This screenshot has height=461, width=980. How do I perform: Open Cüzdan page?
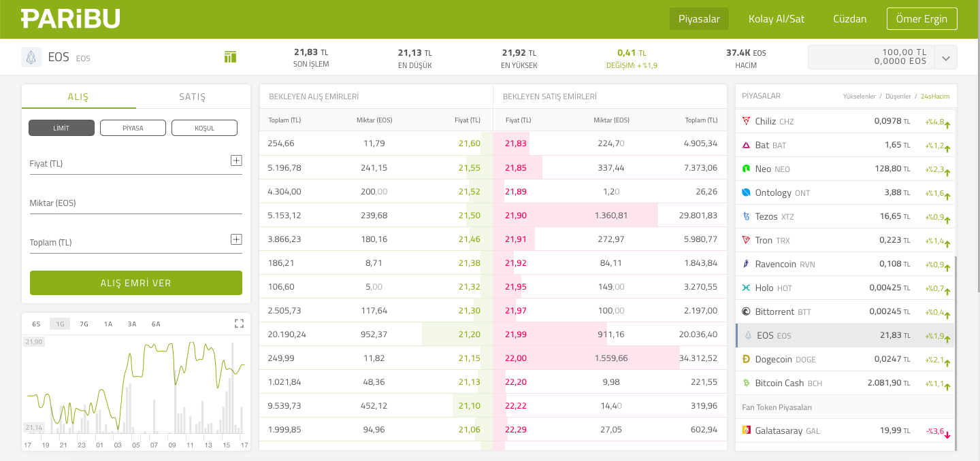(x=850, y=19)
